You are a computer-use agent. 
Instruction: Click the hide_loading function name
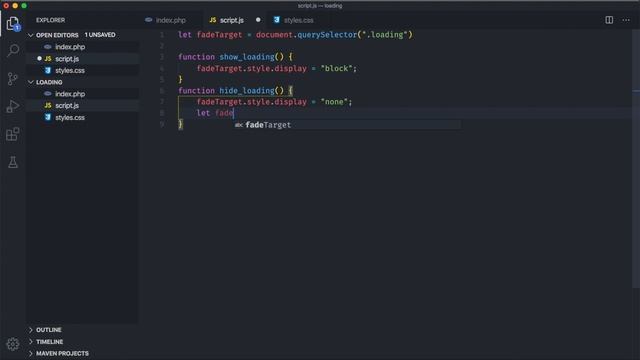[x=247, y=91]
